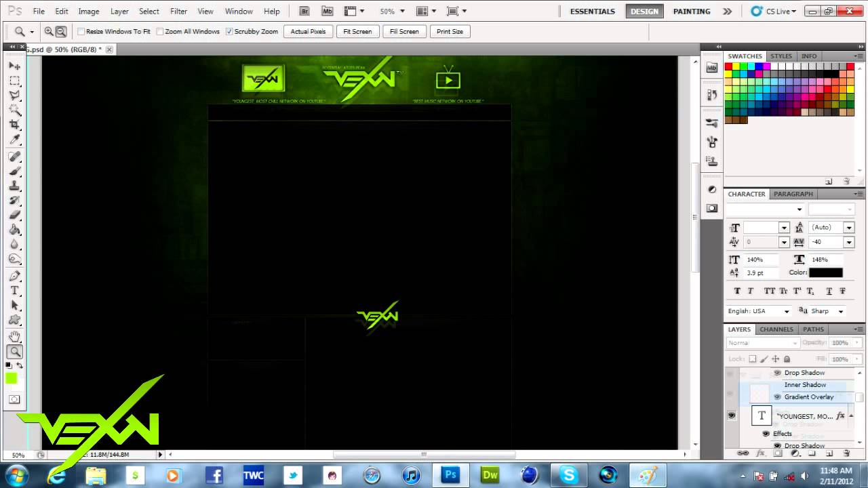
Task: Toggle Quick Mask mode
Action: click(14, 399)
